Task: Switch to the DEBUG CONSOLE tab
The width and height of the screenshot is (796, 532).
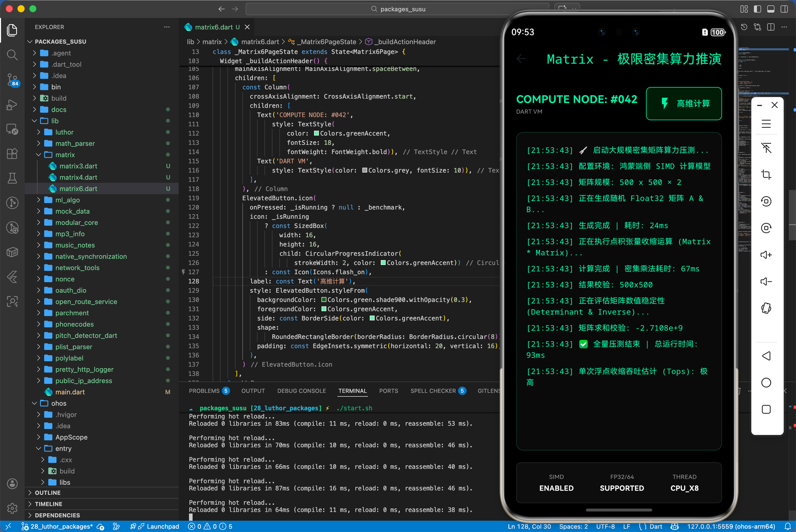Action: pyautogui.click(x=301, y=391)
